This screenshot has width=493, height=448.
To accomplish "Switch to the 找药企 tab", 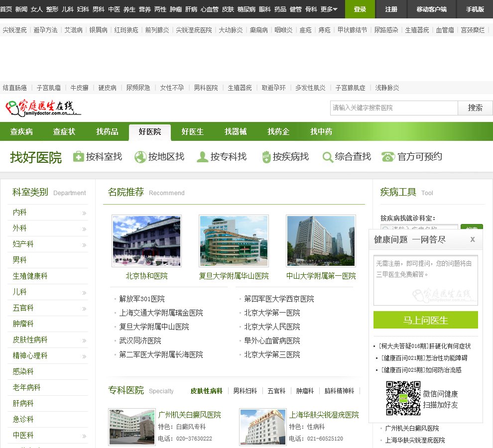I will pos(278,131).
